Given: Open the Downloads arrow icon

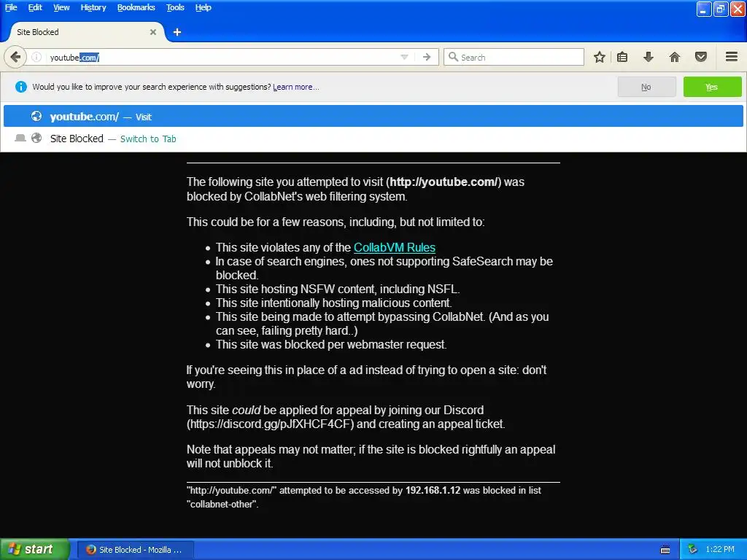Looking at the screenshot, I should pos(649,57).
